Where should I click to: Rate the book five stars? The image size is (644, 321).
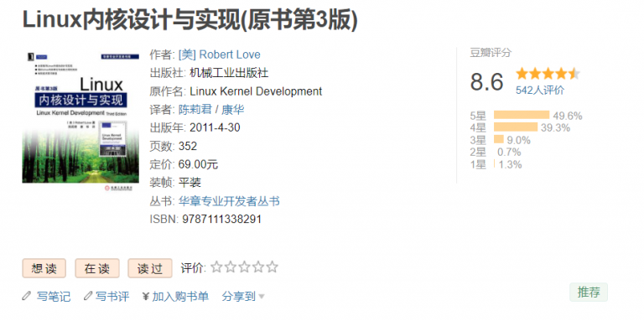pos(273,267)
